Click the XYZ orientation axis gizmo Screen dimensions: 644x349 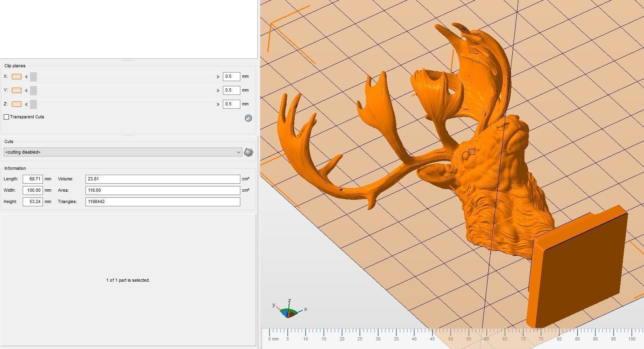[289, 310]
